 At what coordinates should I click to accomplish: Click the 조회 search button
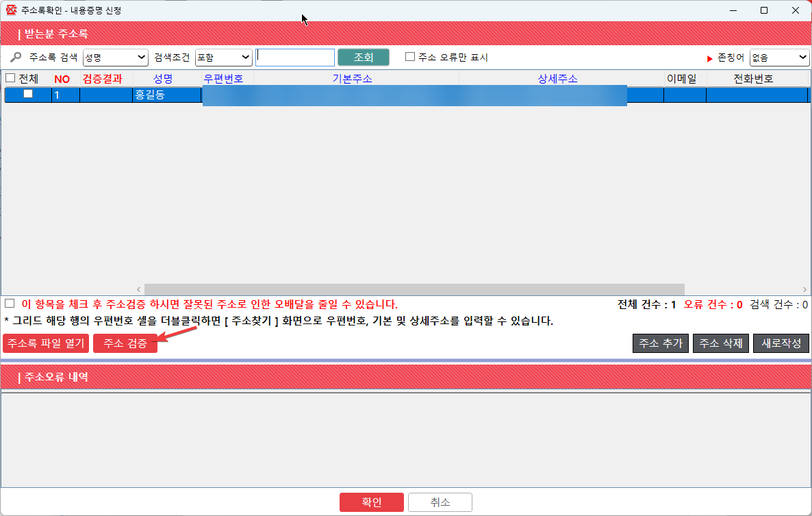tap(364, 58)
